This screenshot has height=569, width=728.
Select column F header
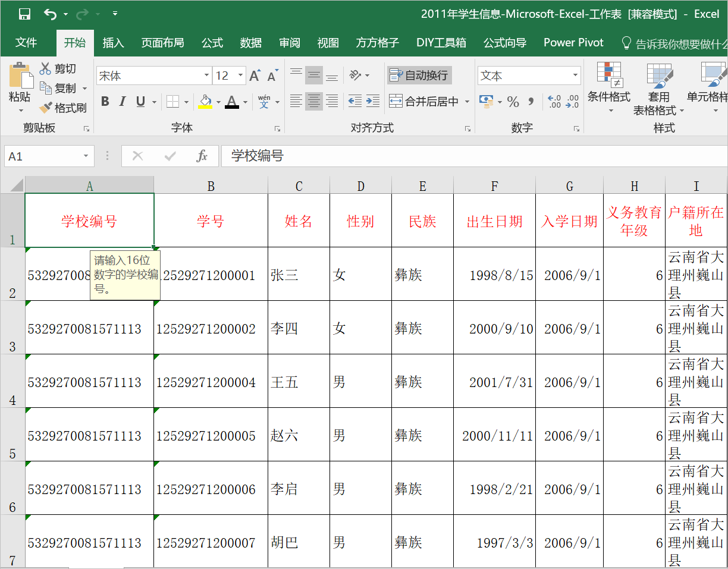pyautogui.click(x=494, y=186)
